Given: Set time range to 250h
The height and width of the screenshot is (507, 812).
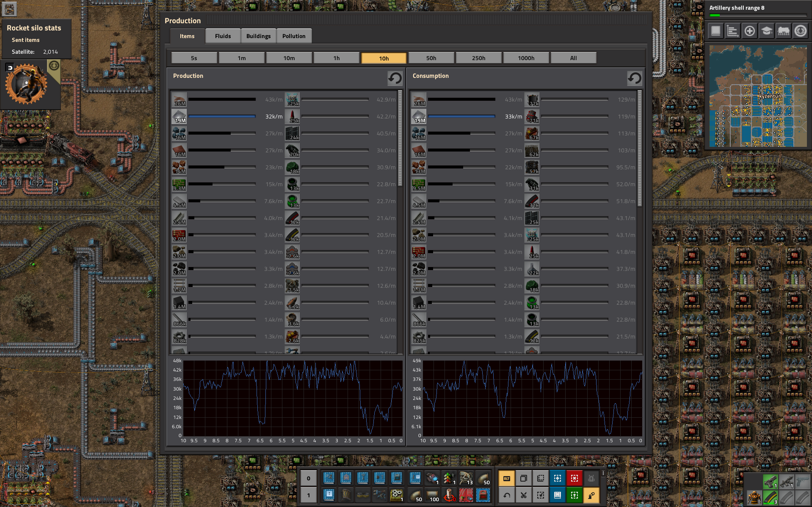Looking at the screenshot, I should click(x=478, y=58).
